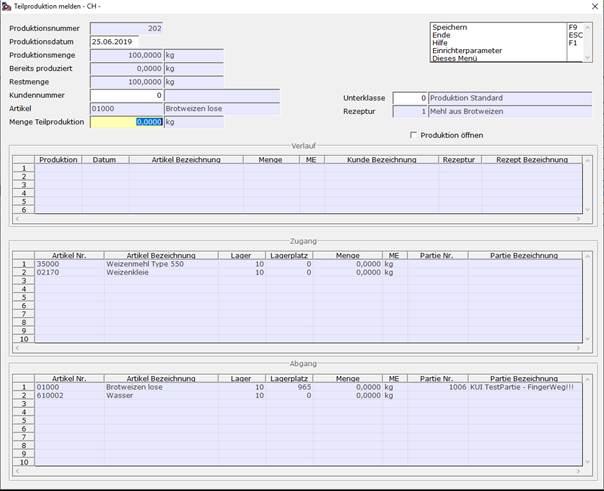Click the Menge Teilproduktion input field
The image size is (604, 491).
point(127,122)
